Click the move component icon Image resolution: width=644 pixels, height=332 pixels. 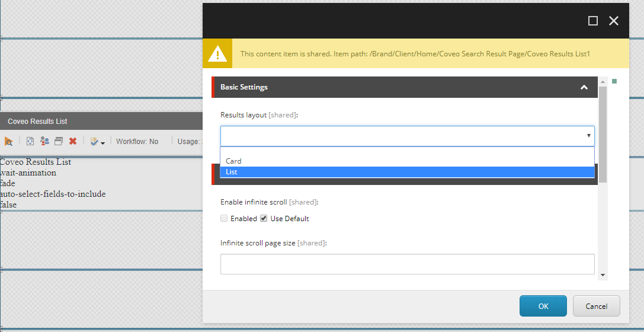click(x=30, y=141)
